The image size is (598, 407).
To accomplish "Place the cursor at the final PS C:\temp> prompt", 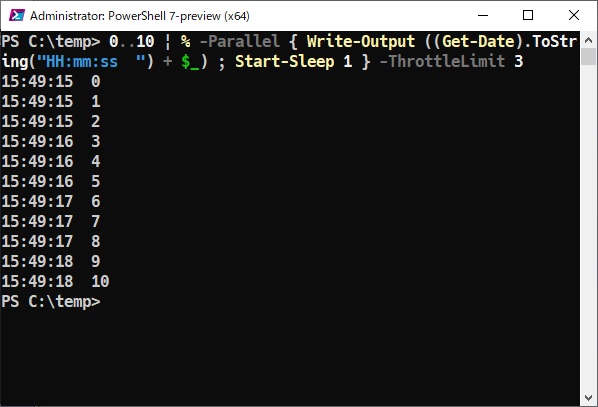I will coord(51,301).
